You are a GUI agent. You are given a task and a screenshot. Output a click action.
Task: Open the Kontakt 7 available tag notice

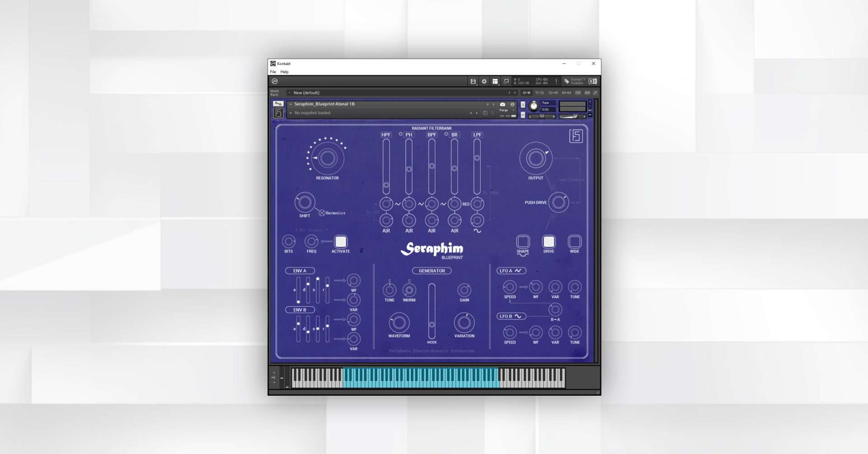coord(574,81)
